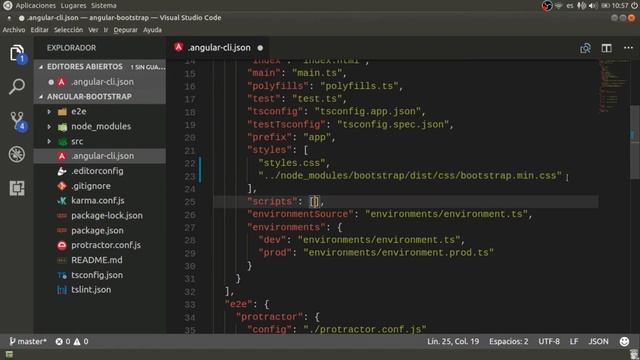Viewport: 640px width, 360px height.
Task: Open the more actions ellipsis menu
Action: pos(628,48)
